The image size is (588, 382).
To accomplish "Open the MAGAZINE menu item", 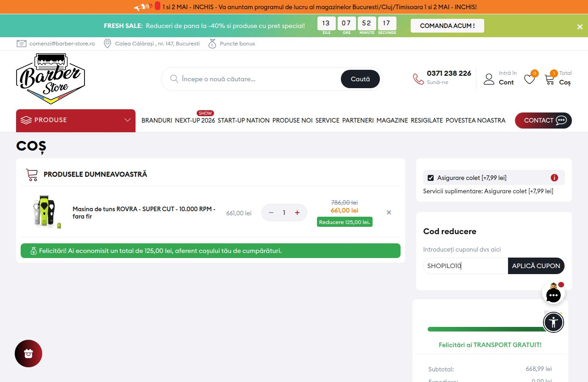I will pos(392,120).
